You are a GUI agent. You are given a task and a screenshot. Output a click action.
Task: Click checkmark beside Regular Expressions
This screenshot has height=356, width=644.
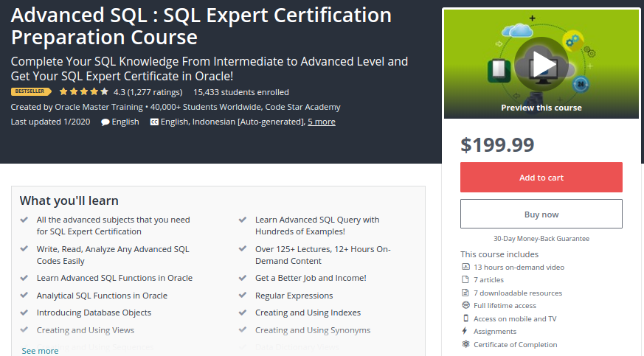click(x=242, y=295)
